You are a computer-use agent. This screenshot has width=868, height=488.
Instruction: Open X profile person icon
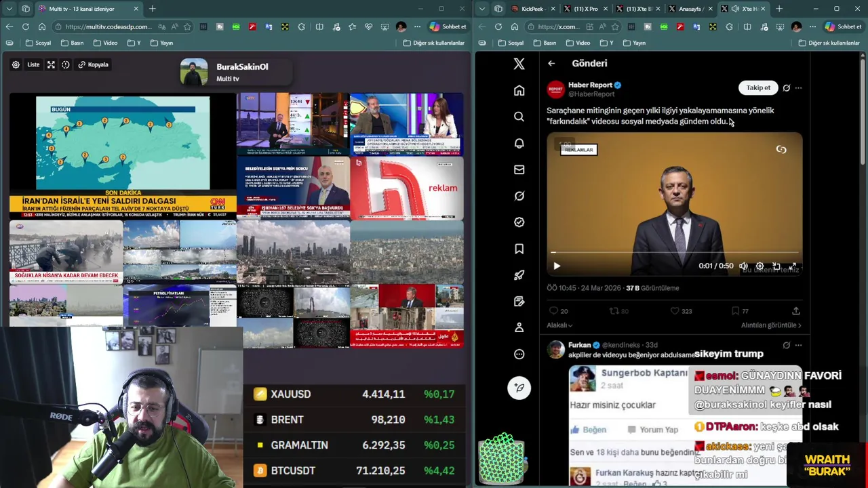coord(519,327)
